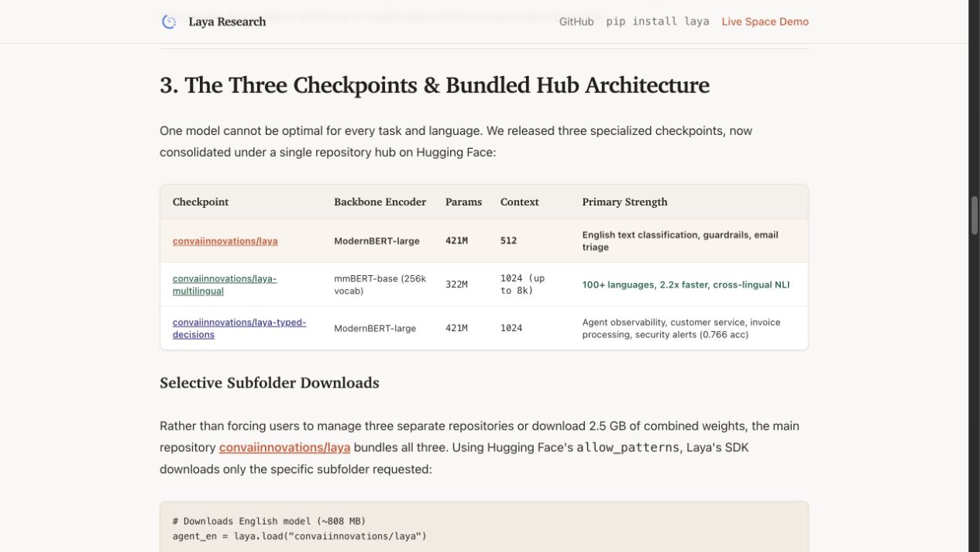Click the pip install laya nav item
Screen dimensions: 980x552
(x=658, y=22)
